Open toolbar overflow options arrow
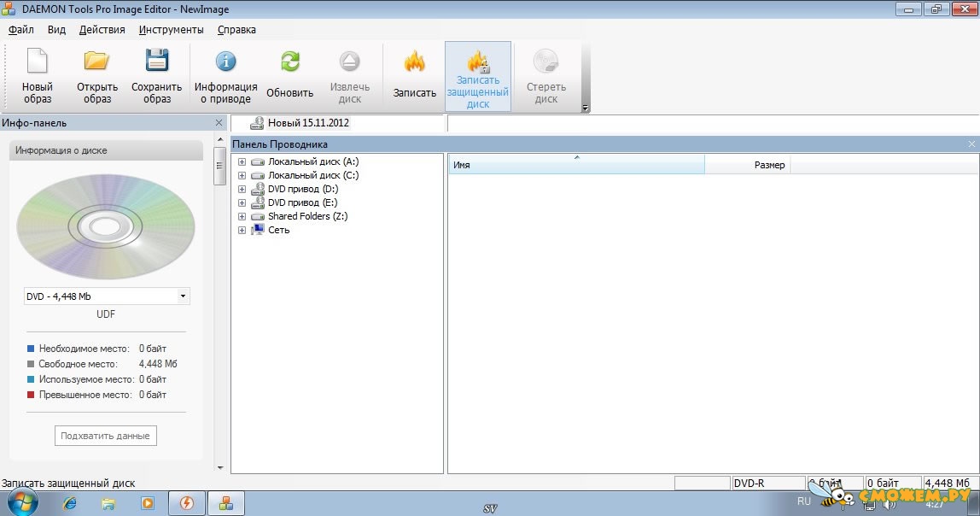Screen dimensions: 980x516 pyautogui.click(x=586, y=108)
